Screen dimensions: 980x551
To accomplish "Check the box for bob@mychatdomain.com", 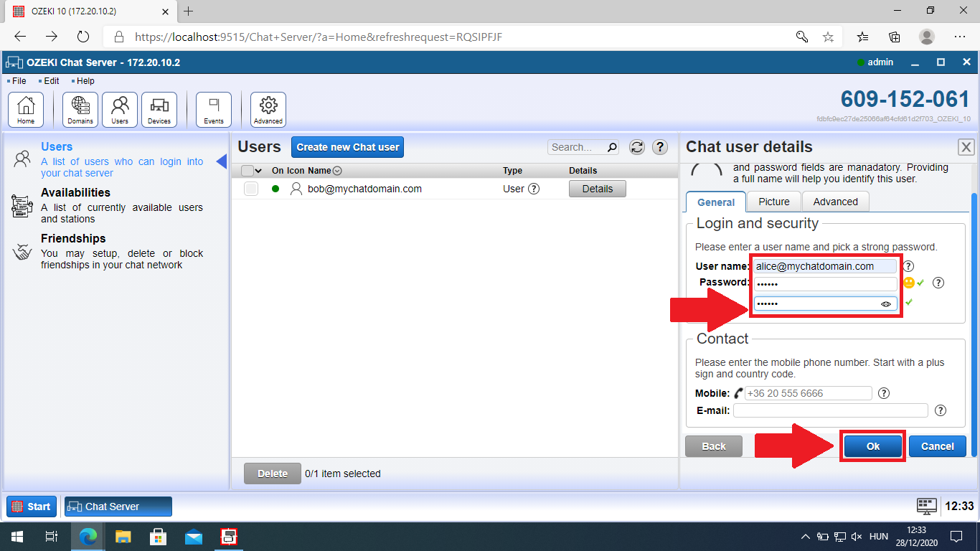I will coord(250,189).
